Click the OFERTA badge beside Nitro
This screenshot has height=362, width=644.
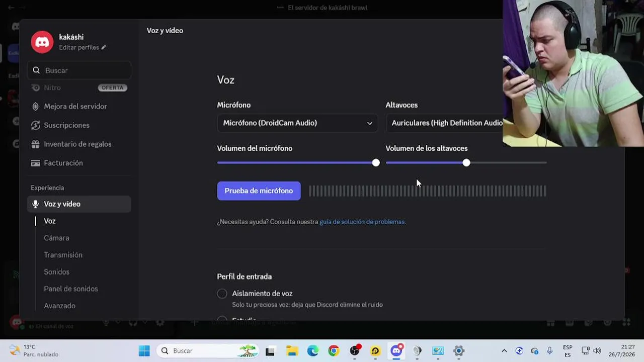point(112,87)
